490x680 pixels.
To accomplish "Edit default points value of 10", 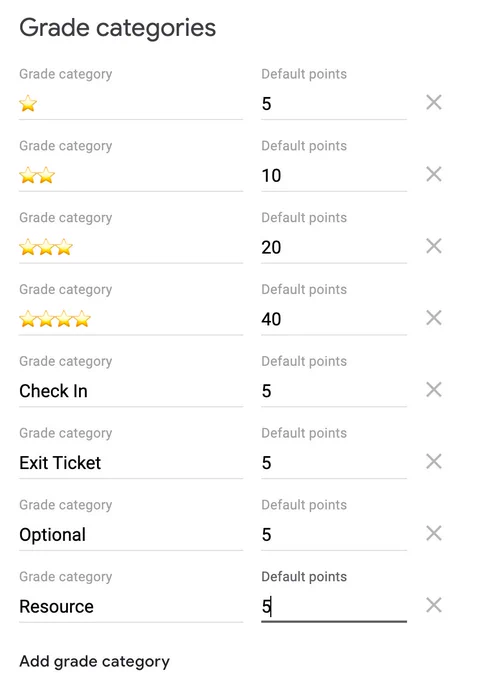I will [334, 176].
